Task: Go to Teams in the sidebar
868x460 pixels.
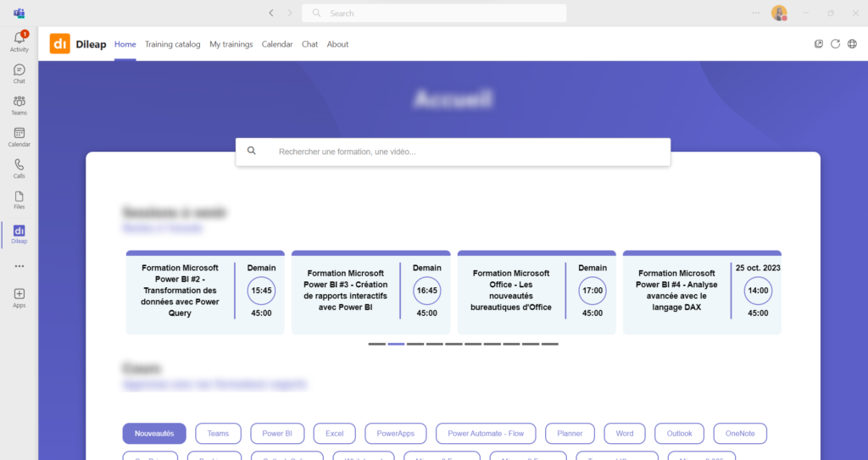Action: [19, 105]
